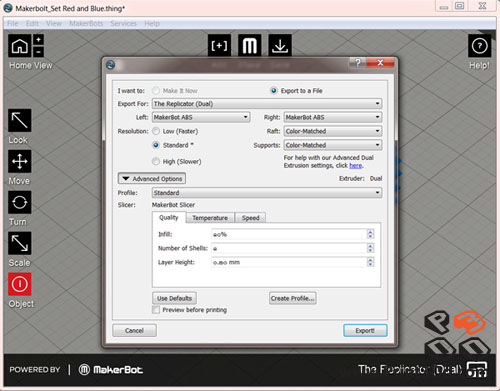The image size is (500, 391).
Task: Click the dialog's question mark help button
Action: coord(358,63)
